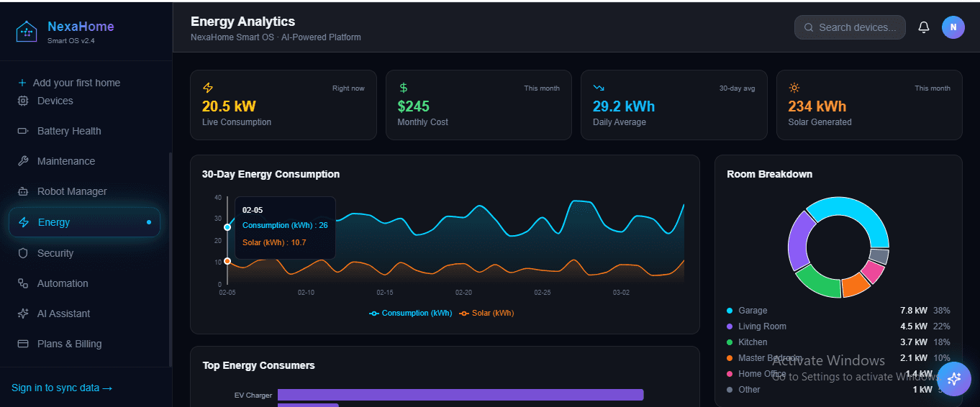The width and height of the screenshot is (980, 407).
Task: Click the Battery Health icon in sidebar
Action: pyautogui.click(x=23, y=132)
